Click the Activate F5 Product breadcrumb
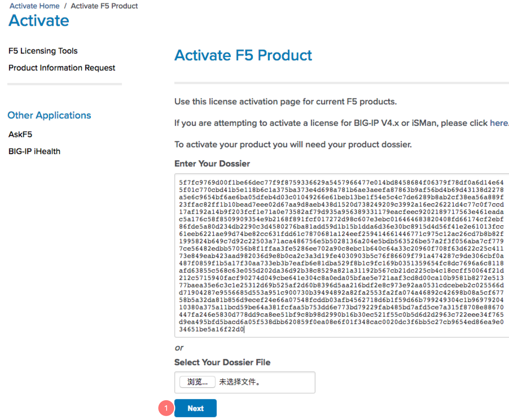Image resolution: width=509 pixels, height=420 pixels. (x=104, y=6)
